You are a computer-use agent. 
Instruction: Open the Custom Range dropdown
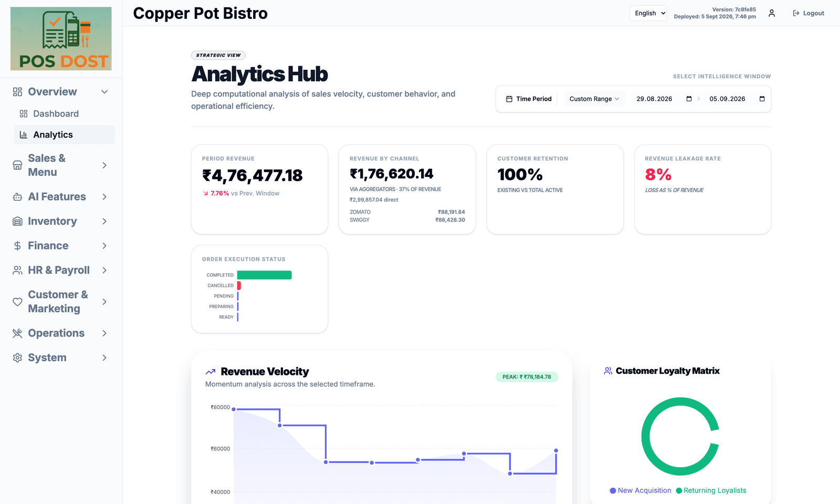[x=594, y=99]
